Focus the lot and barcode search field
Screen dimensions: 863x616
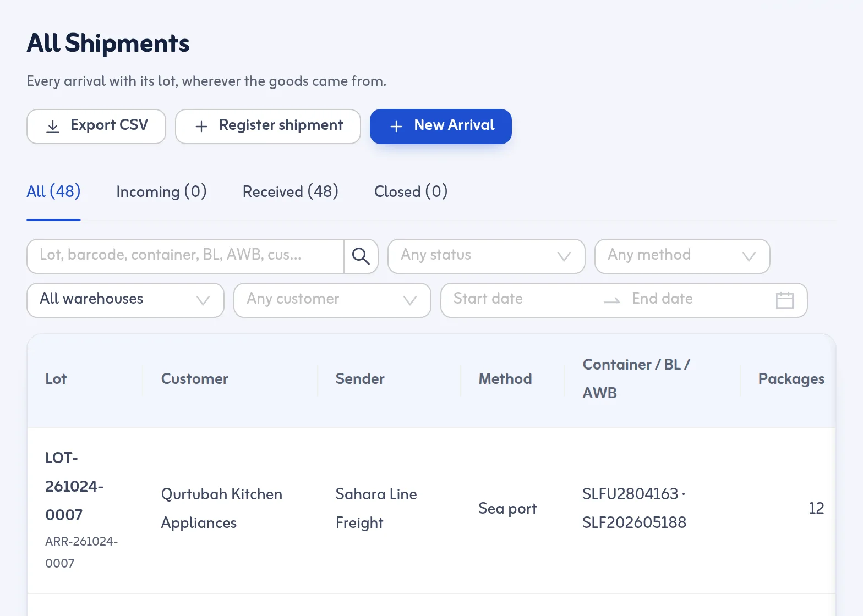coord(185,256)
